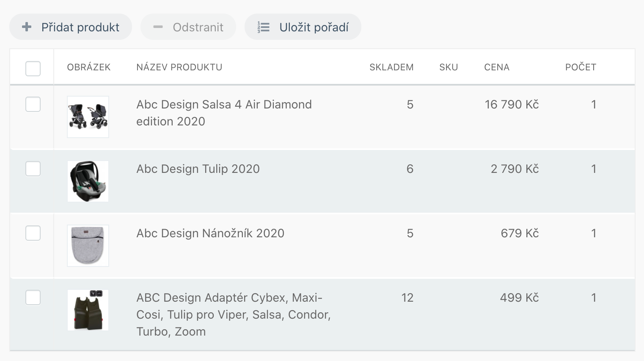The image size is (644, 361).
Task: Mark the ABC Design Adaptér row checkbox
Action: click(33, 297)
